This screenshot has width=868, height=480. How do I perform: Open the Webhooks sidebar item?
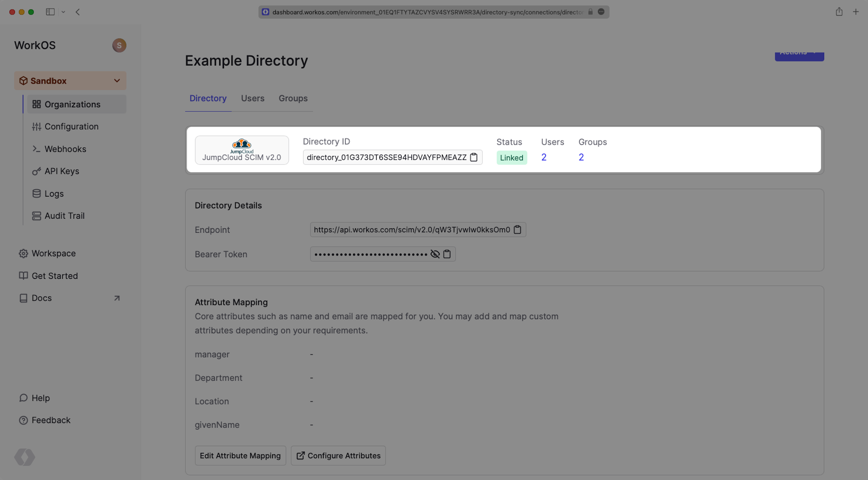[65, 149]
